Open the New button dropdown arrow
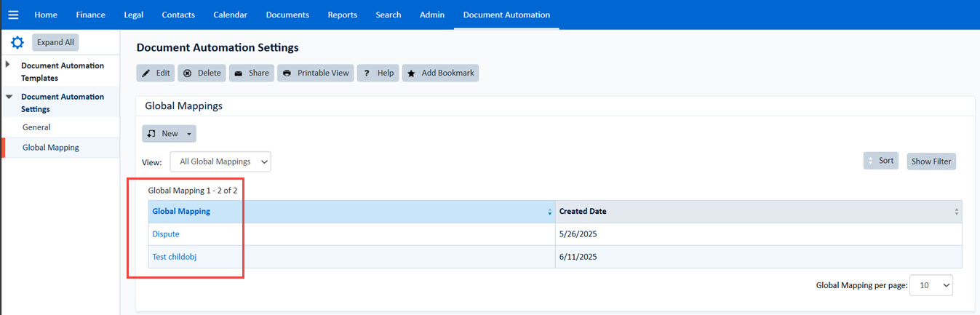Viewport: 980px width, 315px height. [x=189, y=134]
